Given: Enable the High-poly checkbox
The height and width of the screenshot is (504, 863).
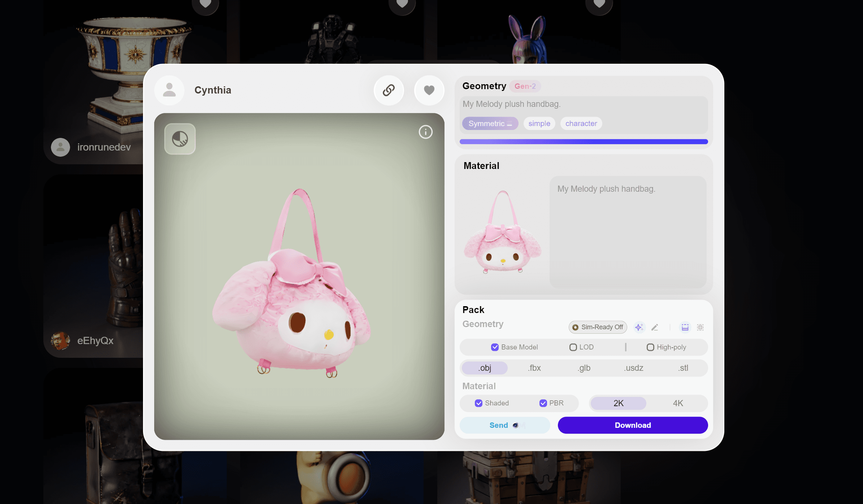Looking at the screenshot, I should tap(650, 347).
